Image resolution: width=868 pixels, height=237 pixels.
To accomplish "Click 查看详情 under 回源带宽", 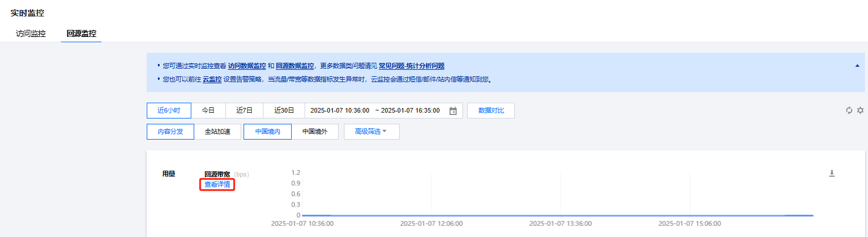I will 217,184.
